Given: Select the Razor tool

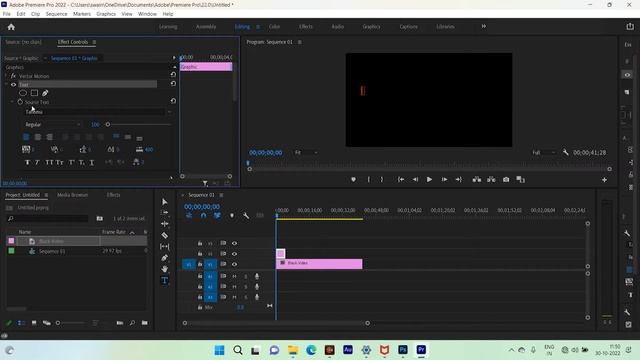Looking at the screenshot, I should pyautogui.click(x=164, y=235).
